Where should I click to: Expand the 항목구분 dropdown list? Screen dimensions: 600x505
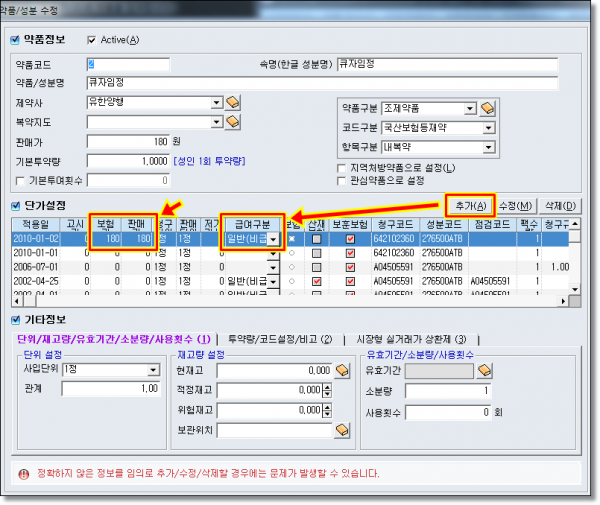[488, 147]
